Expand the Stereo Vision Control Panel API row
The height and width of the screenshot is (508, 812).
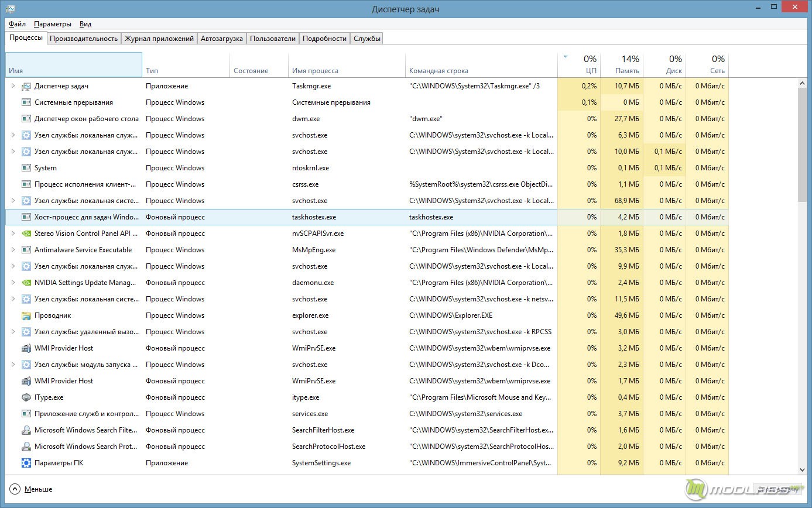coord(13,234)
